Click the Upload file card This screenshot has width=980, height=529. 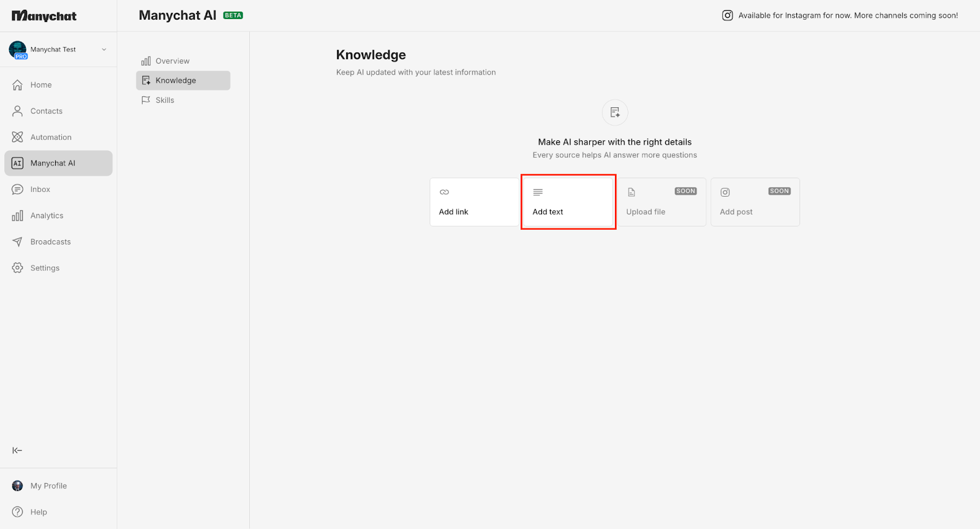pyautogui.click(x=661, y=202)
